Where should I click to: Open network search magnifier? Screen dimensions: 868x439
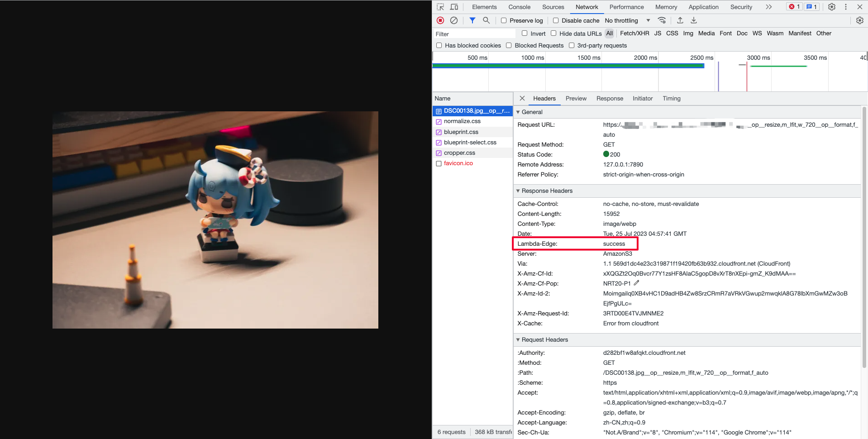point(486,20)
